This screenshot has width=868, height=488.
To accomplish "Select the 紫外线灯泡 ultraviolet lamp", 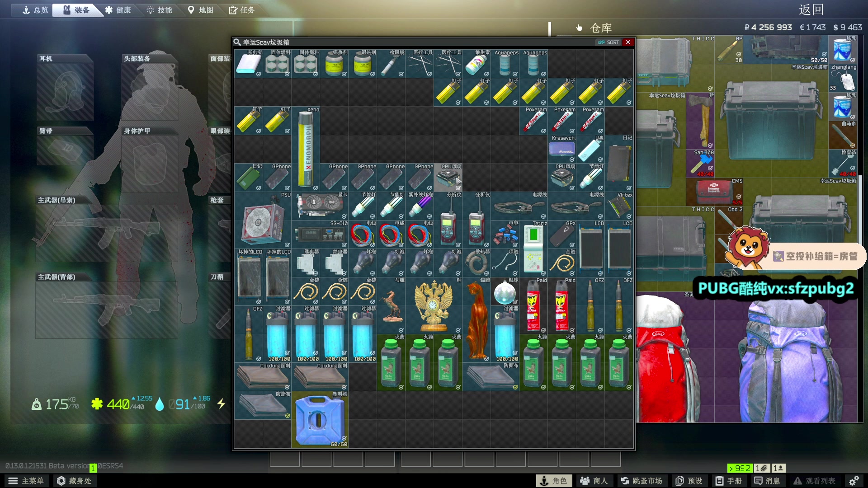I will click(420, 206).
